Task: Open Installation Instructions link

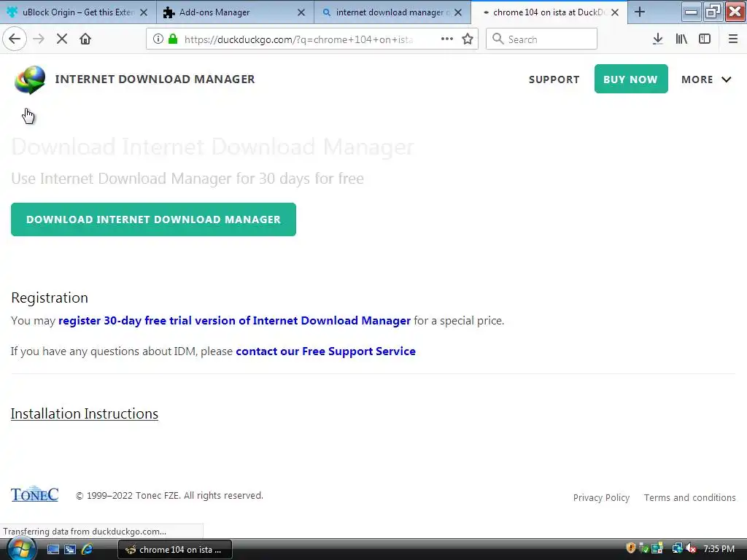Action: pyautogui.click(x=85, y=413)
